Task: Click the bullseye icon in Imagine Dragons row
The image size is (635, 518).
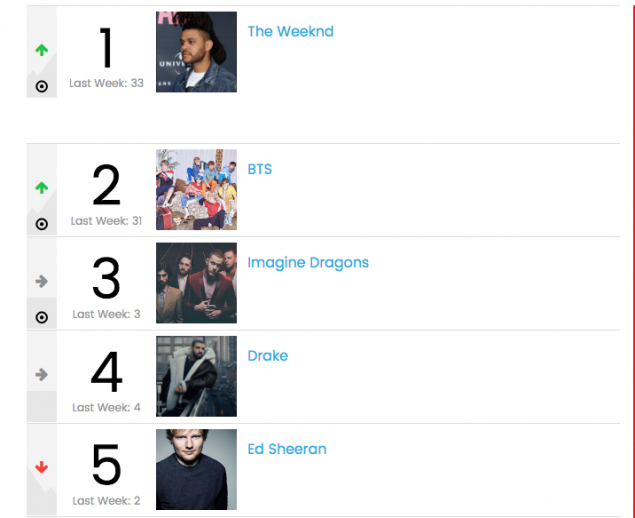Action: tap(41, 317)
